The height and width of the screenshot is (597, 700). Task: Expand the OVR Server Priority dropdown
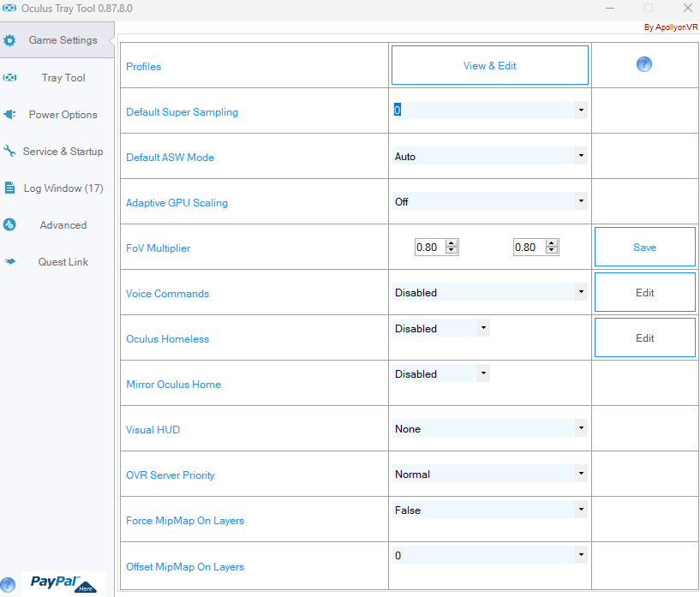tap(581, 474)
